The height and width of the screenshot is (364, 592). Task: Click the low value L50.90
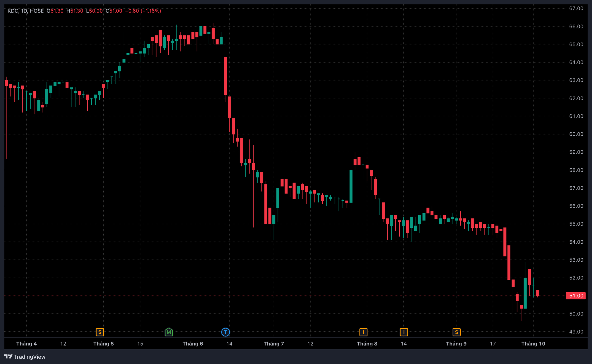(x=94, y=11)
